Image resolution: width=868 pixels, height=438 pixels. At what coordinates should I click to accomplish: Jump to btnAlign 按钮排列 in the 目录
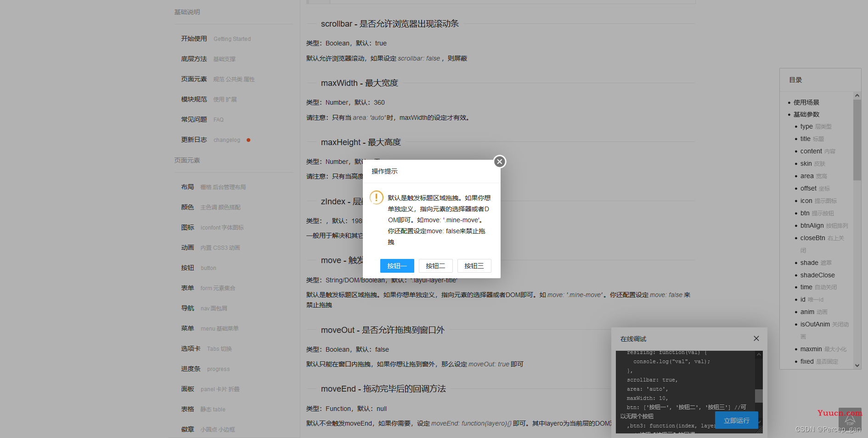tap(824, 225)
